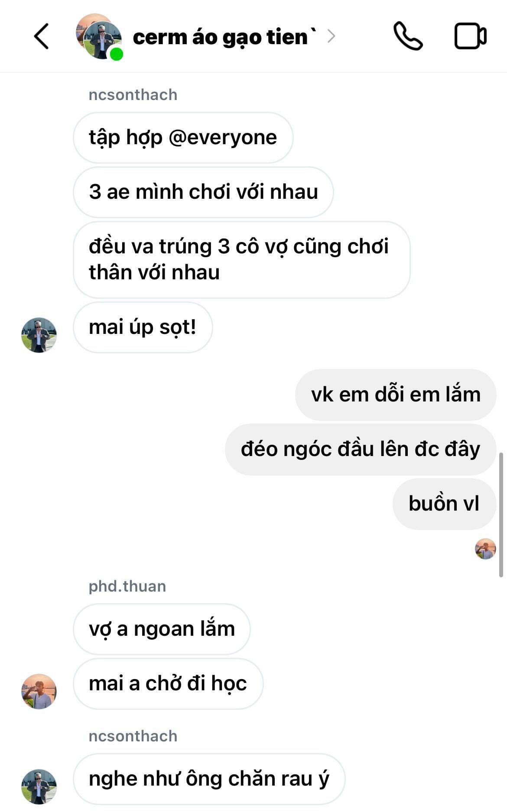Go back using the left arrow
Image resolution: width=507 pixels, height=812 pixels.
pyautogui.click(x=41, y=36)
